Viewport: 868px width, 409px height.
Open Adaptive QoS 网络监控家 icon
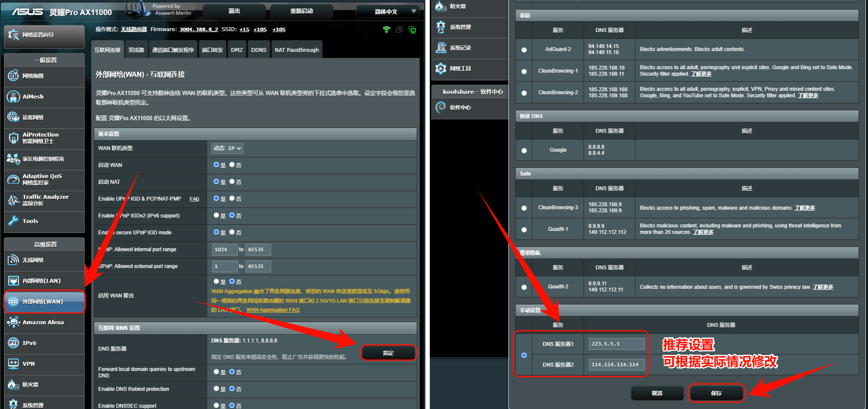click(x=13, y=179)
